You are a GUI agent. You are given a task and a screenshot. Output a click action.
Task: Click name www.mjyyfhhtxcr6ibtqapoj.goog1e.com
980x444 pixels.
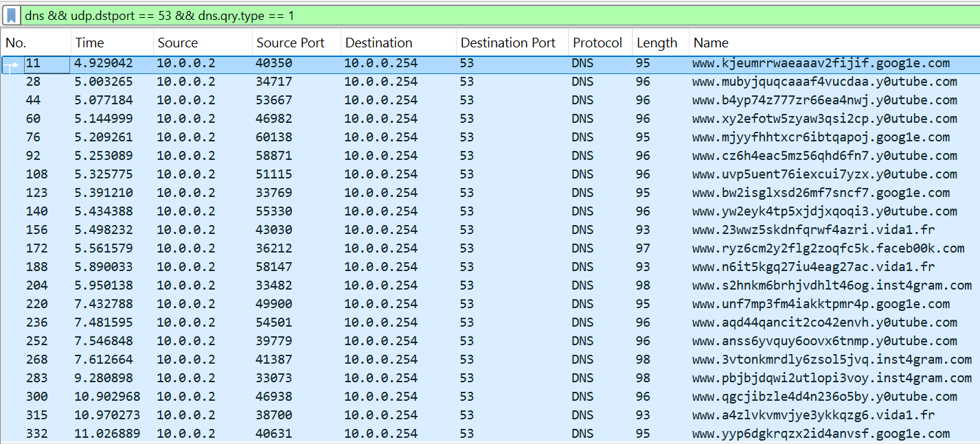click(821, 137)
